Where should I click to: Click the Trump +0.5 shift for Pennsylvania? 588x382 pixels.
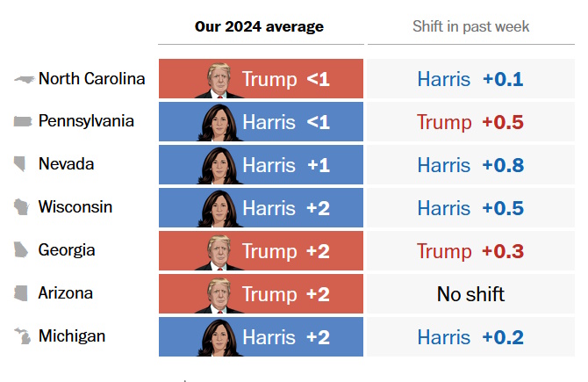pyautogui.click(x=470, y=122)
